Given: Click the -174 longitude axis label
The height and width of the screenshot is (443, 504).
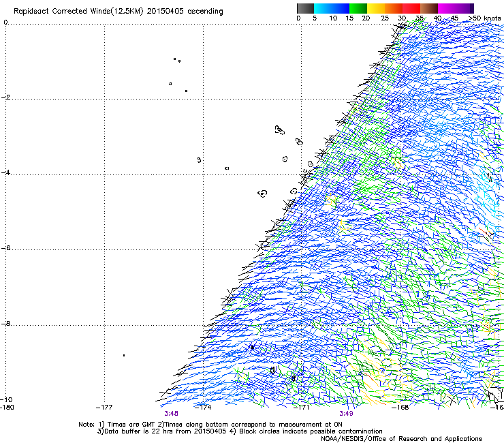Looking at the screenshot, I should click(203, 408).
